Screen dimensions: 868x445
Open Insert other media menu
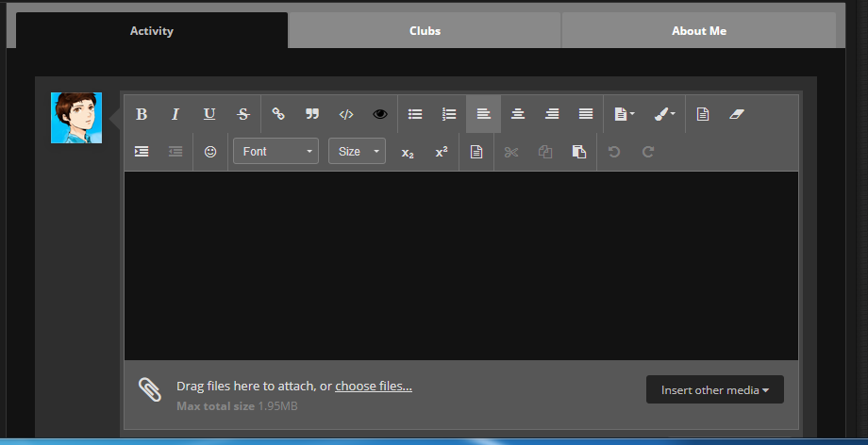click(714, 389)
